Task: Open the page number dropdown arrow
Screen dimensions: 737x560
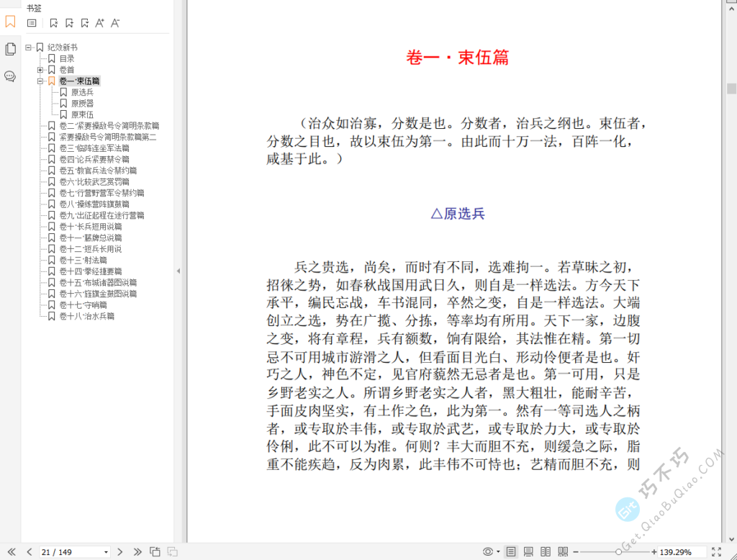Action: [x=107, y=551]
